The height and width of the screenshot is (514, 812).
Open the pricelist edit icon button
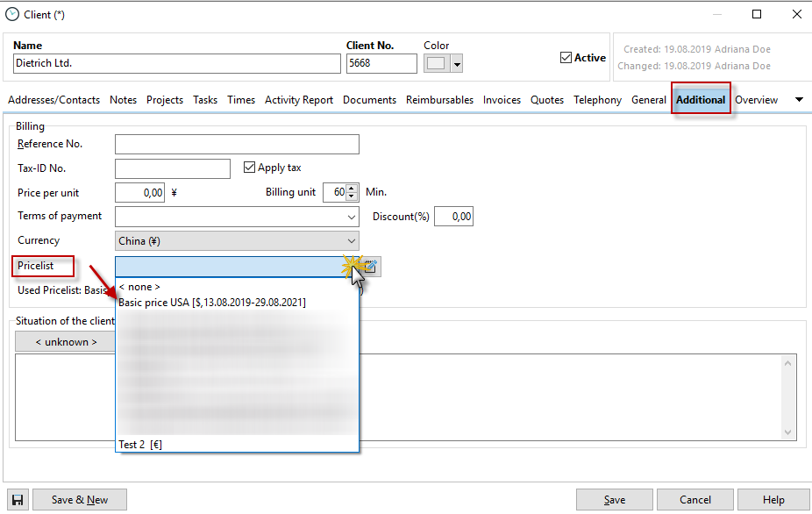(x=370, y=267)
